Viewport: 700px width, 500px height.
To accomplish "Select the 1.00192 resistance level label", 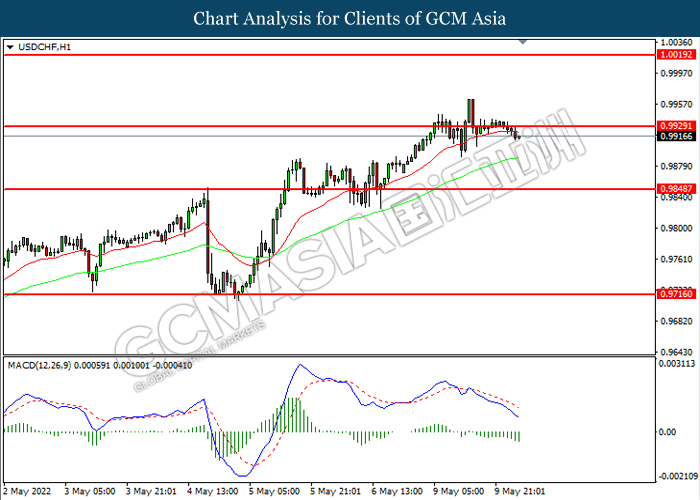I will pos(676,55).
